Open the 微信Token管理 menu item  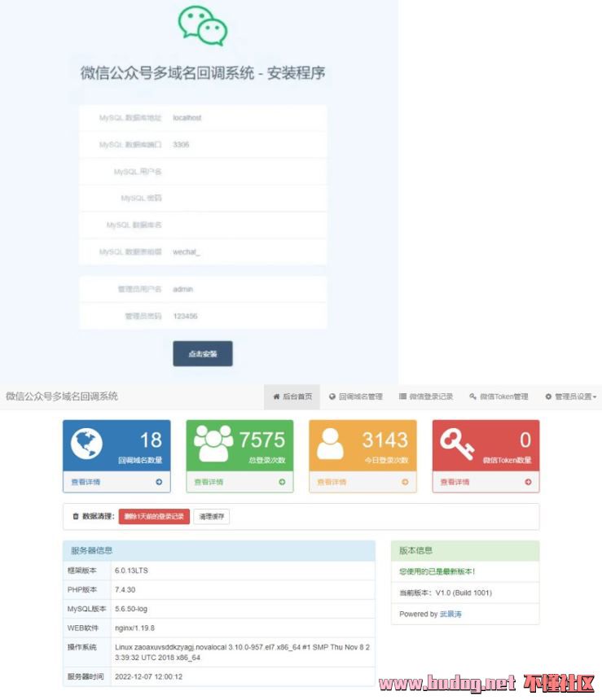(499, 396)
